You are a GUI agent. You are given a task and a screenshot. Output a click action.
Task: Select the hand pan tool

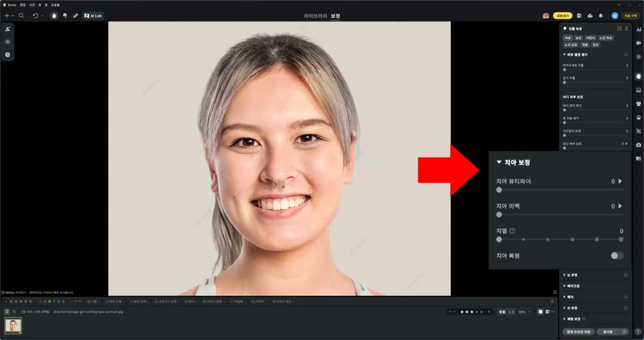click(54, 16)
